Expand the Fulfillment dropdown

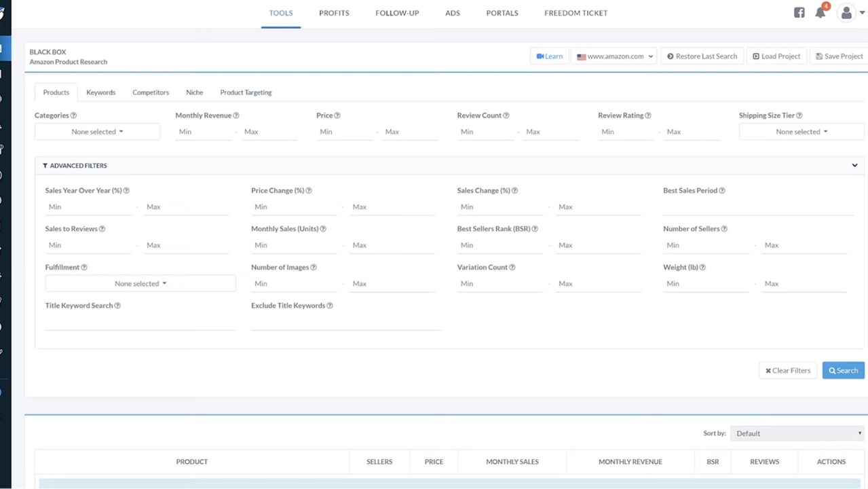(x=140, y=284)
